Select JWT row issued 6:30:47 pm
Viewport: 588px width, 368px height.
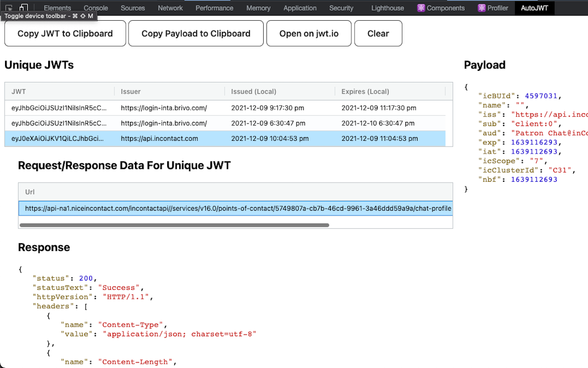click(225, 123)
